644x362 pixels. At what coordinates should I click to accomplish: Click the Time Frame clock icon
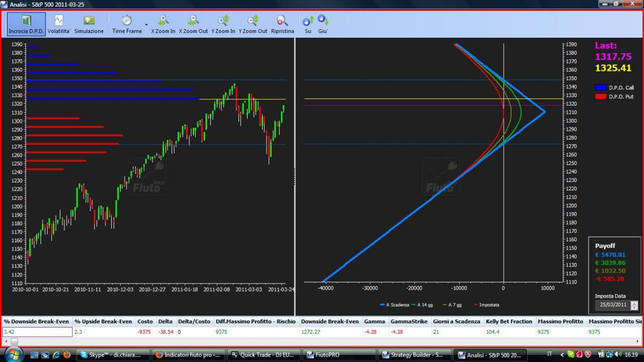click(127, 21)
